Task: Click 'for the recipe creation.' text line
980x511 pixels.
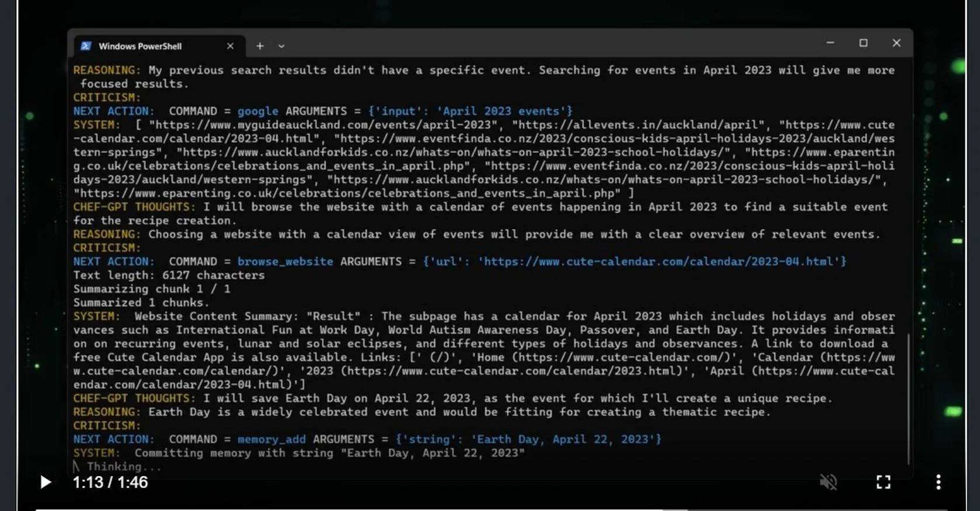Action: (155, 221)
